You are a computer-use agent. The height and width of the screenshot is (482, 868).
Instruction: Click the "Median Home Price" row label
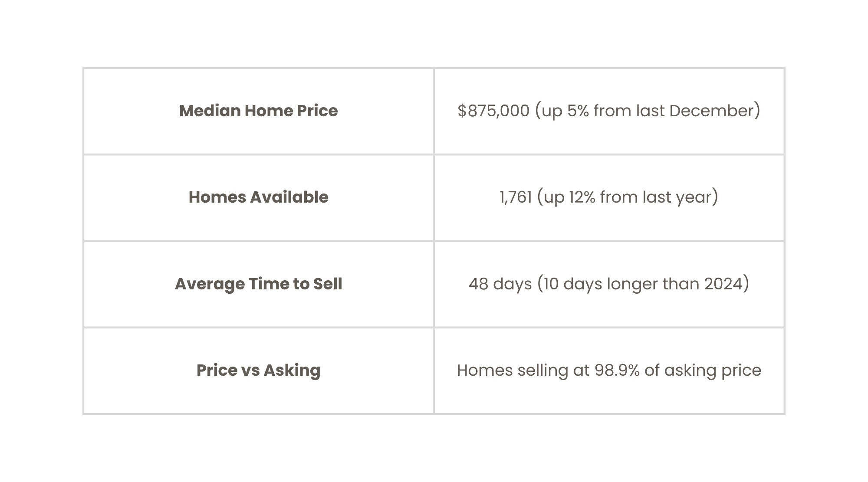(x=258, y=111)
